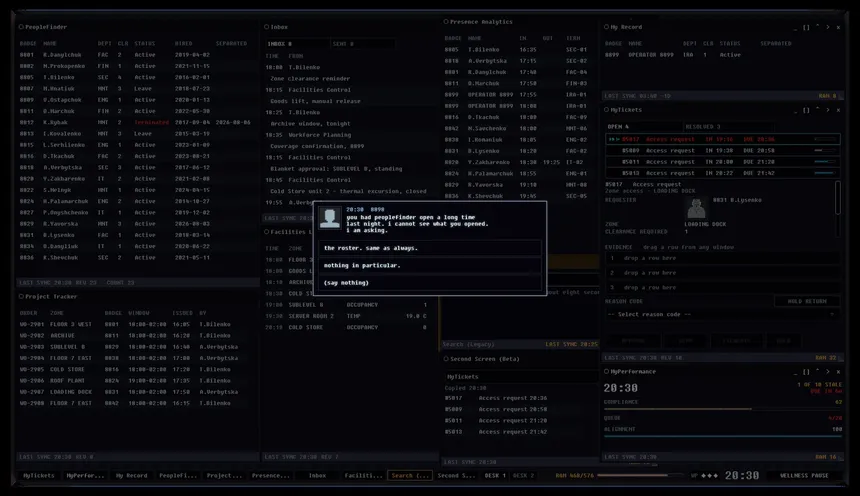The image size is (860, 496).
Task: Click the MyPerformance window title circle icon
Action: pos(607,371)
